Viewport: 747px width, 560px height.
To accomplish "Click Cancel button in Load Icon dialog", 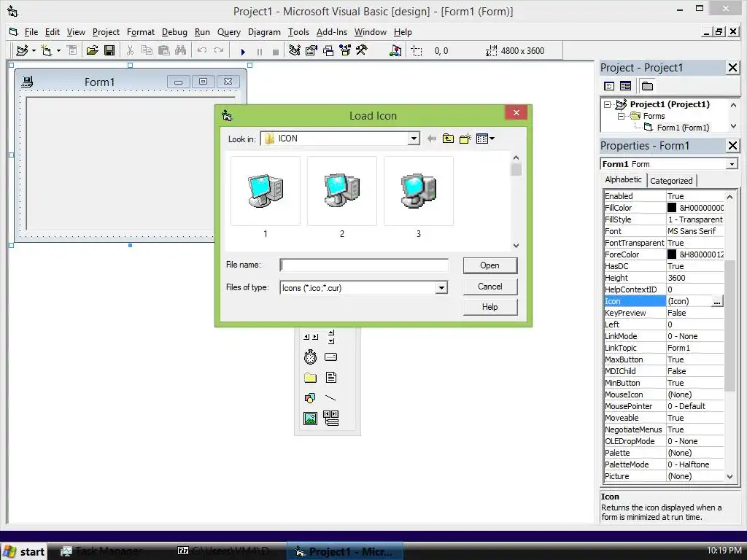I will [x=489, y=287].
